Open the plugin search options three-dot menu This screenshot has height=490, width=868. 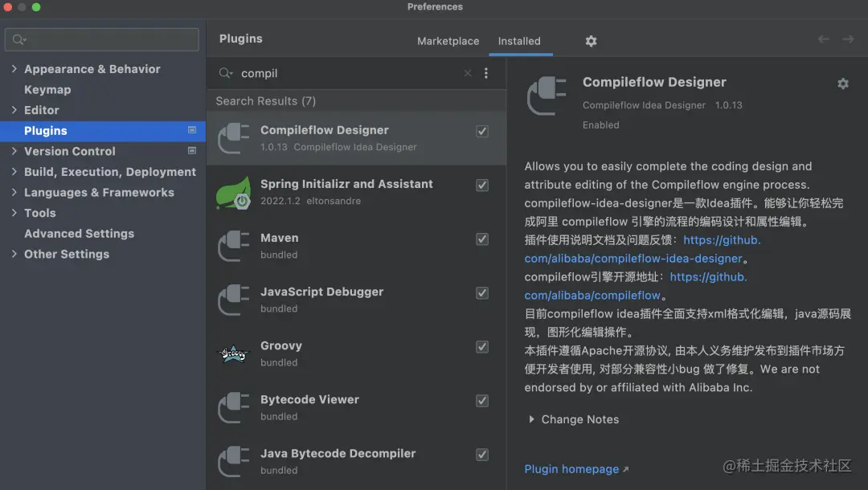point(486,73)
